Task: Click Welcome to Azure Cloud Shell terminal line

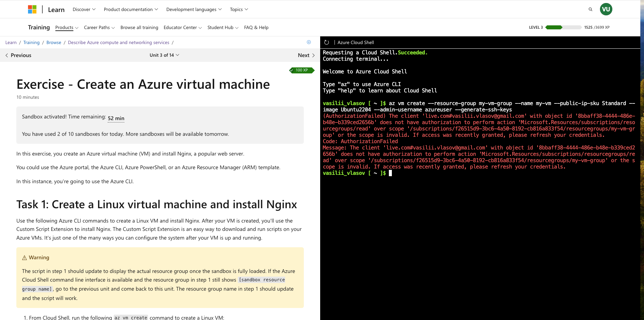Action: pos(365,71)
